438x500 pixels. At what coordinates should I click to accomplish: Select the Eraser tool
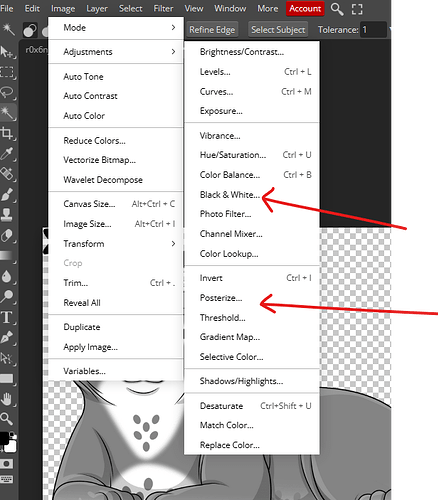7,235
